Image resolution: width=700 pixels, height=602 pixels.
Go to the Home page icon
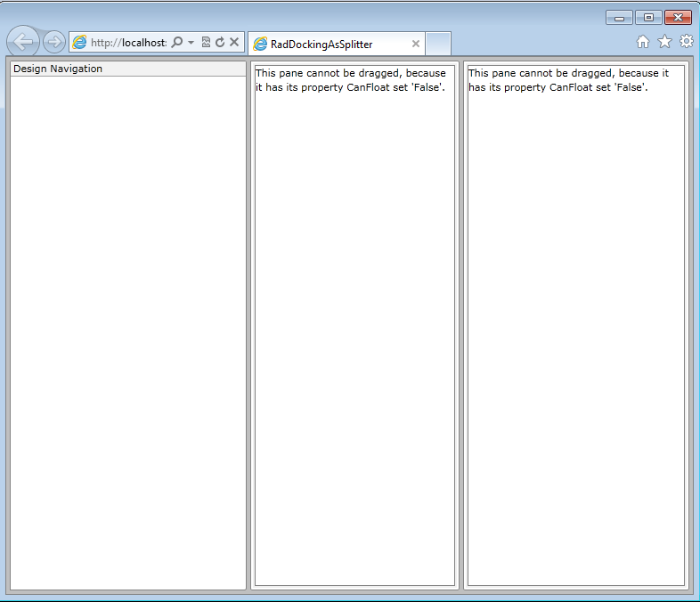[x=643, y=42]
